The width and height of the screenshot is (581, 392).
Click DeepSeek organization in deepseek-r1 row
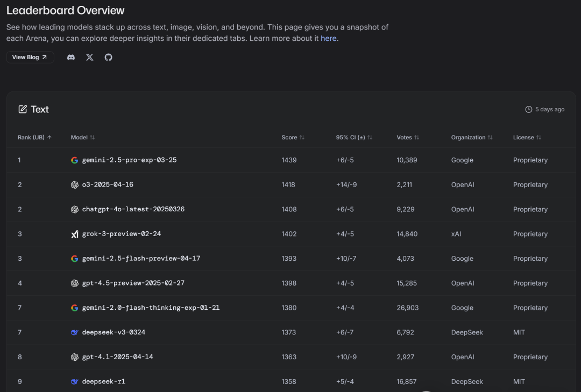[x=467, y=381]
